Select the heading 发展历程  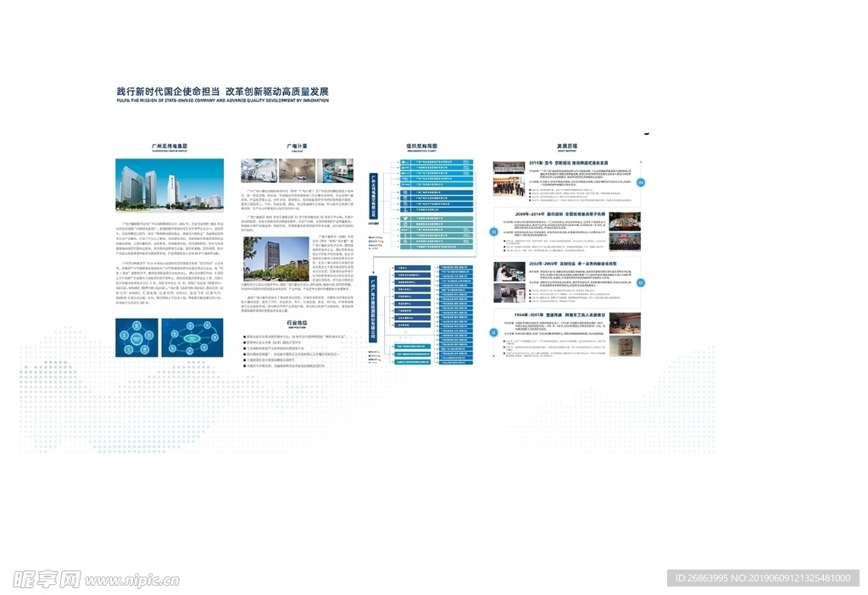567,146
